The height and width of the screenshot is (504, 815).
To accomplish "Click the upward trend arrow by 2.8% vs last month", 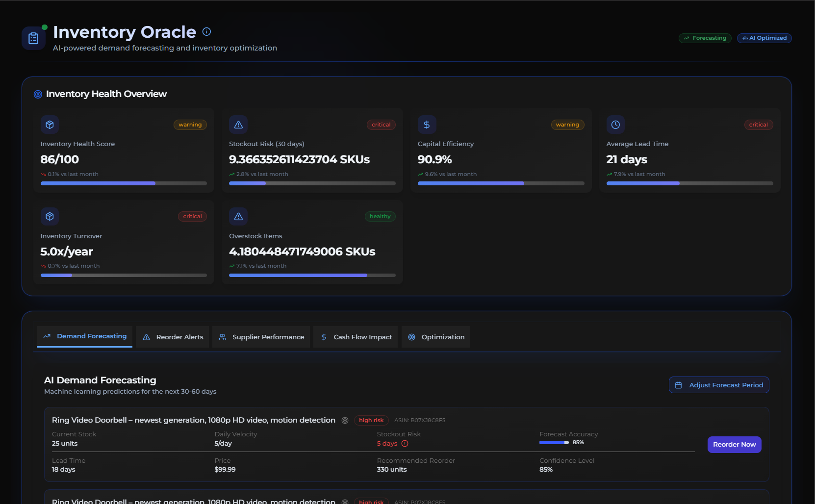I will pos(231,175).
